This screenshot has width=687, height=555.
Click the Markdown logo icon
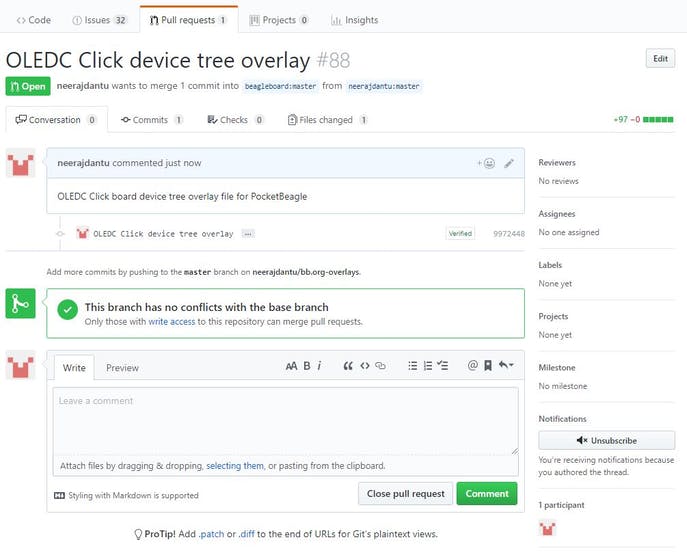coord(59,495)
